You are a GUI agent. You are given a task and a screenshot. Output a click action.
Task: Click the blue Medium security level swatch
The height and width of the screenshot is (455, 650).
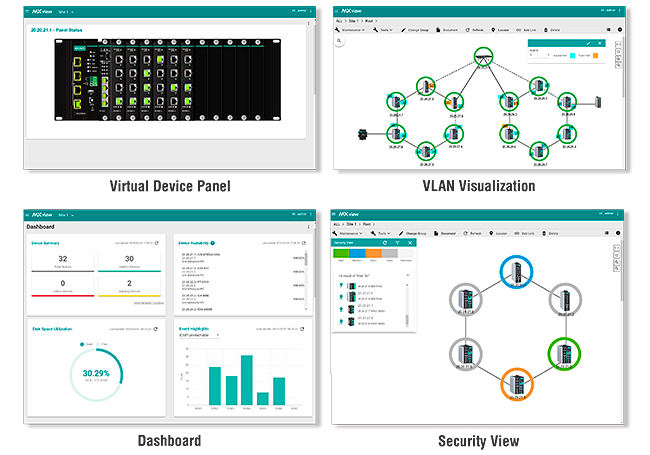357,253
